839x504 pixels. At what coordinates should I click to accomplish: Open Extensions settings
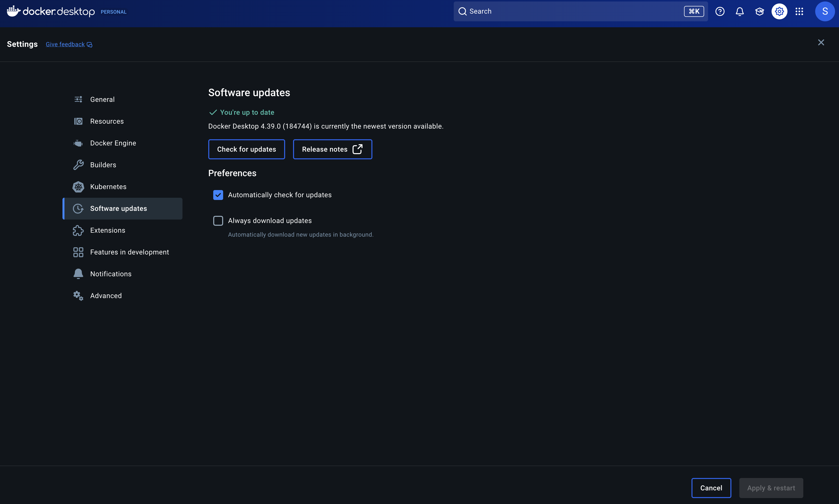point(122,231)
